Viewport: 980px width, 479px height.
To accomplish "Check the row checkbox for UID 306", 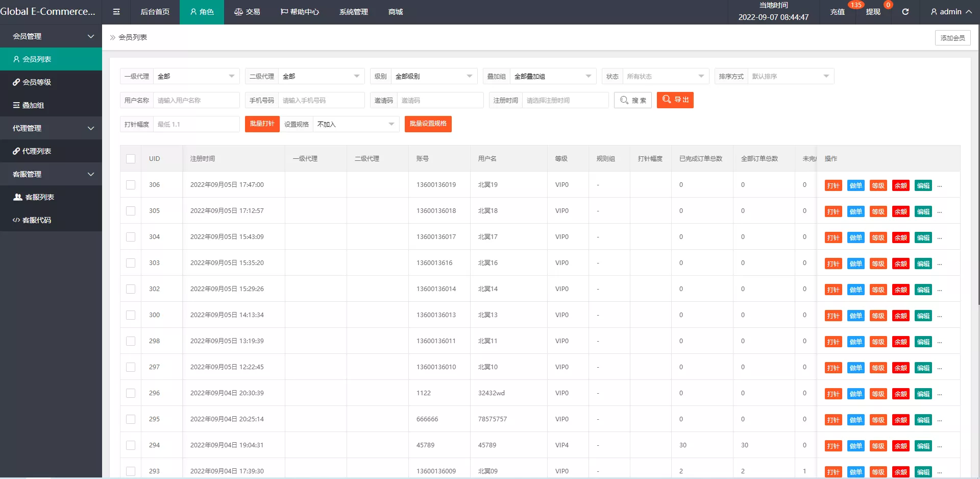I will (x=131, y=185).
